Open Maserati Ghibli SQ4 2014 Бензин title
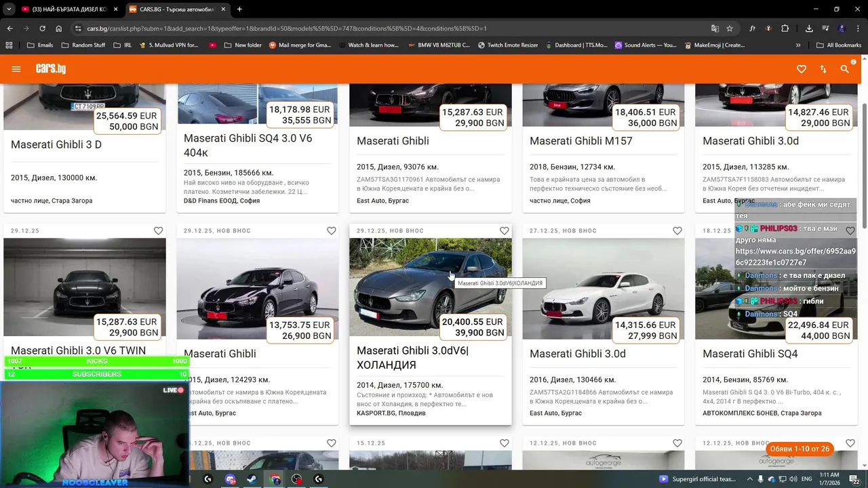 pos(750,354)
